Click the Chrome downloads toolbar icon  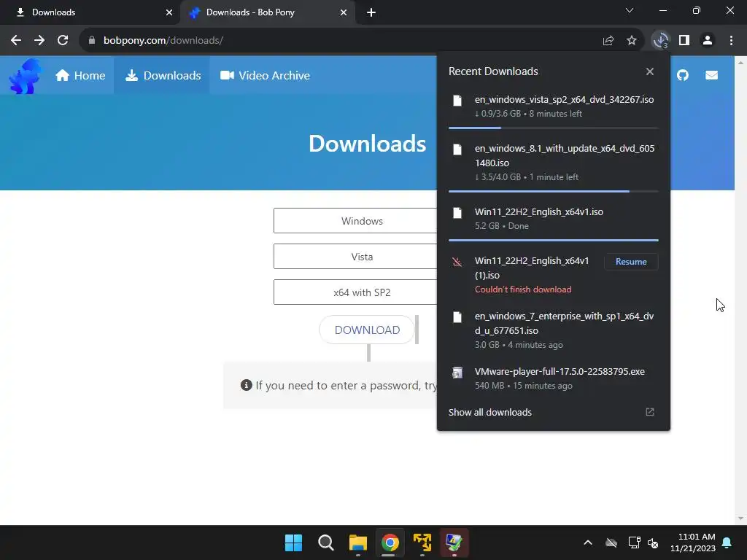pos(660,41)
